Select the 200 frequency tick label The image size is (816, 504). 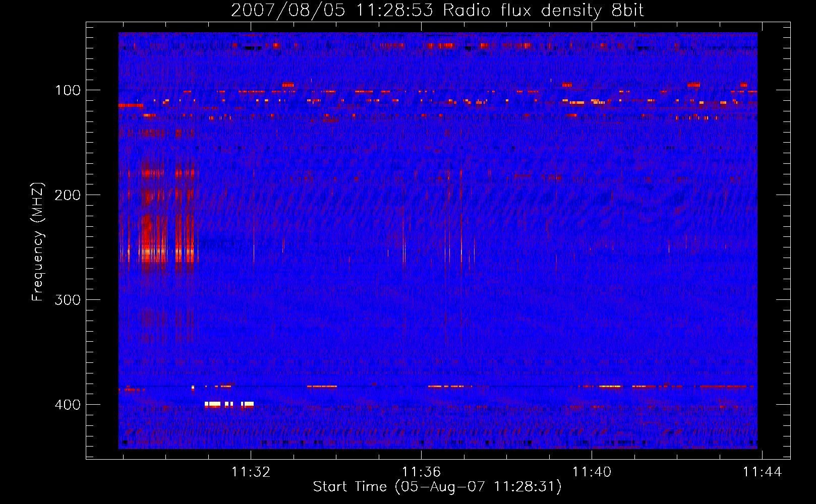[68, 195]
